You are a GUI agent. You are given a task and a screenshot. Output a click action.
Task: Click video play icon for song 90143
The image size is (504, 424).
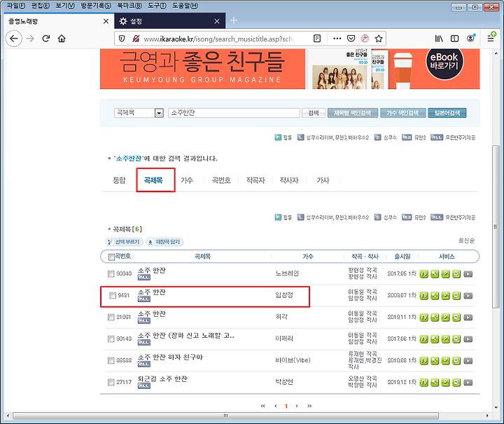[x=468, y=339]
